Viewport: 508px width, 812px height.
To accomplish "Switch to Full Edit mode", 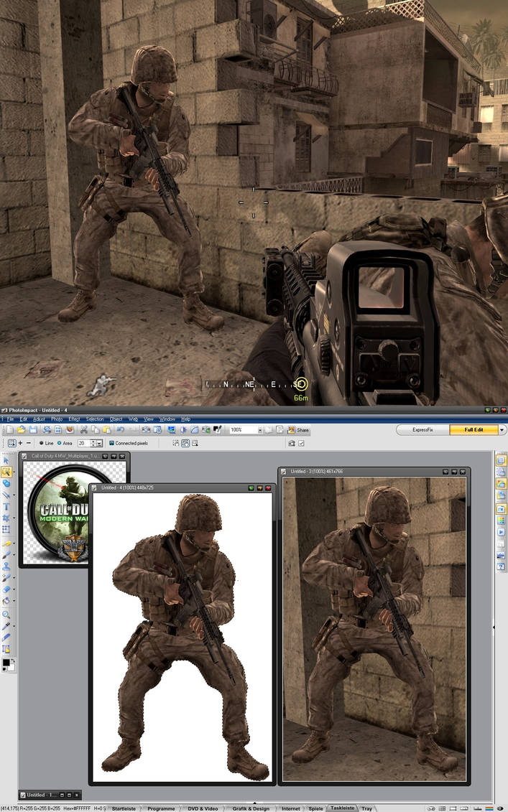I will tap(474, 430).
